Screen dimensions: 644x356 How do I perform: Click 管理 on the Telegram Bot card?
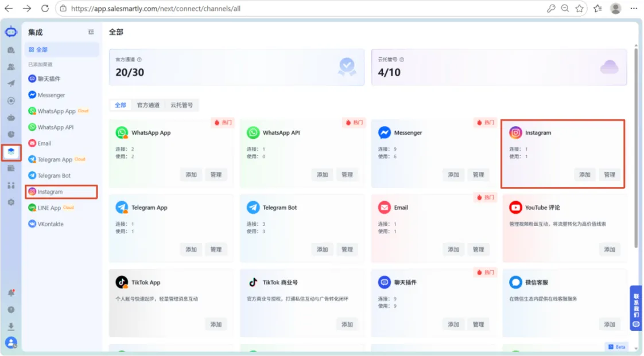347,249
